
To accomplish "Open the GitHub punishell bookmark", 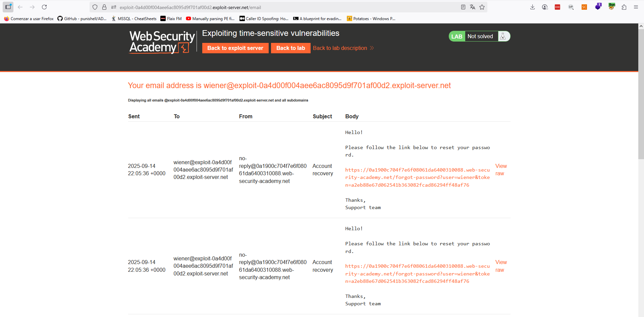I will point(82,19).
